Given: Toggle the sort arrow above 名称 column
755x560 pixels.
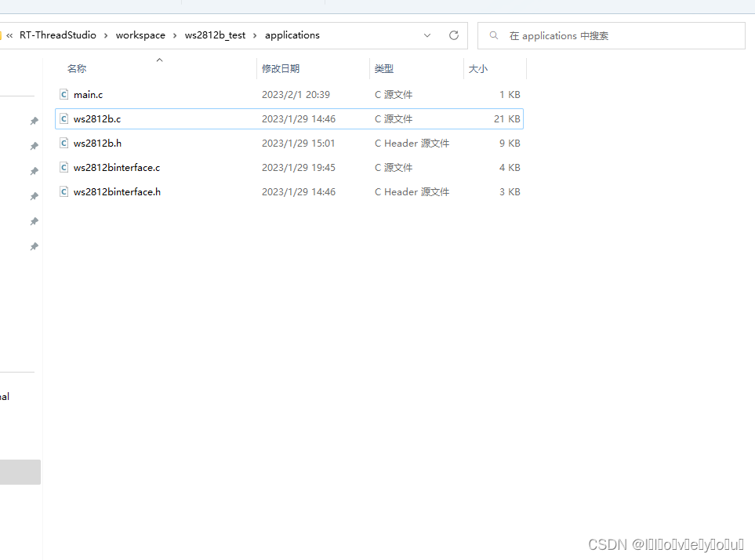Looking at the screenshot, I should click(159, 59).
